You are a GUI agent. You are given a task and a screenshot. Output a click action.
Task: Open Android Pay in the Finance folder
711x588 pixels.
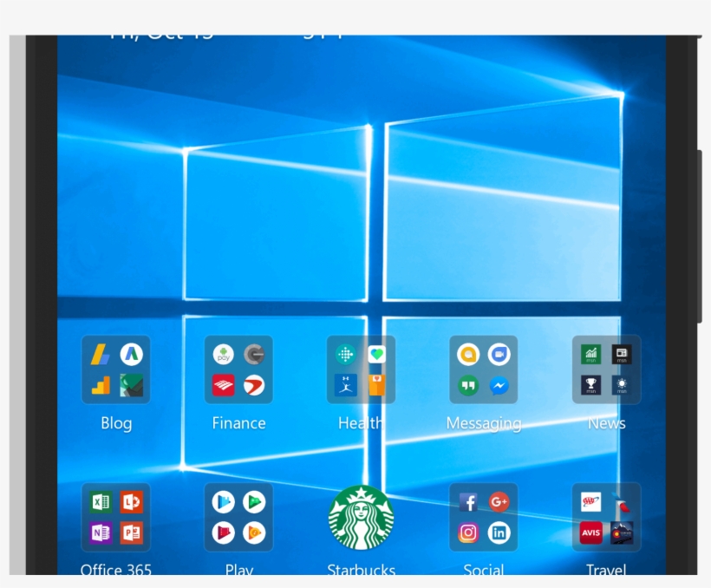[223, 355]
